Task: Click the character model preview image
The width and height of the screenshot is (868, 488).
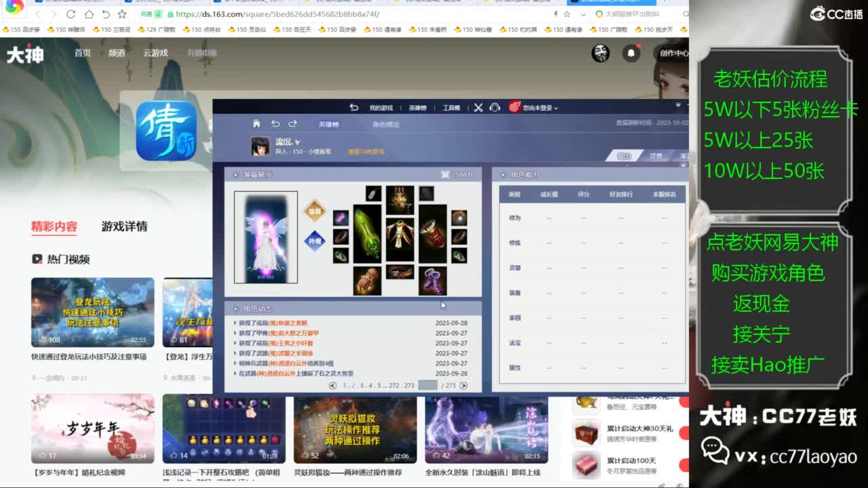Action: click(266, 237)
